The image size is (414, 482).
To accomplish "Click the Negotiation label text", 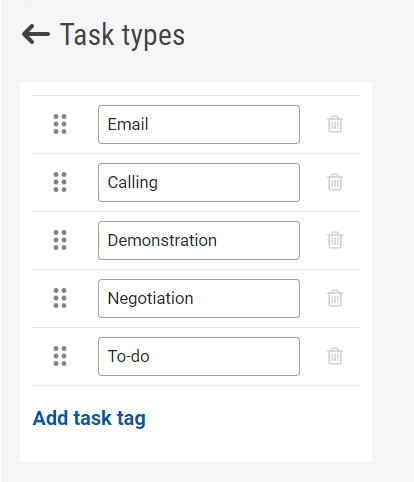I will click(x=150, y=298).
